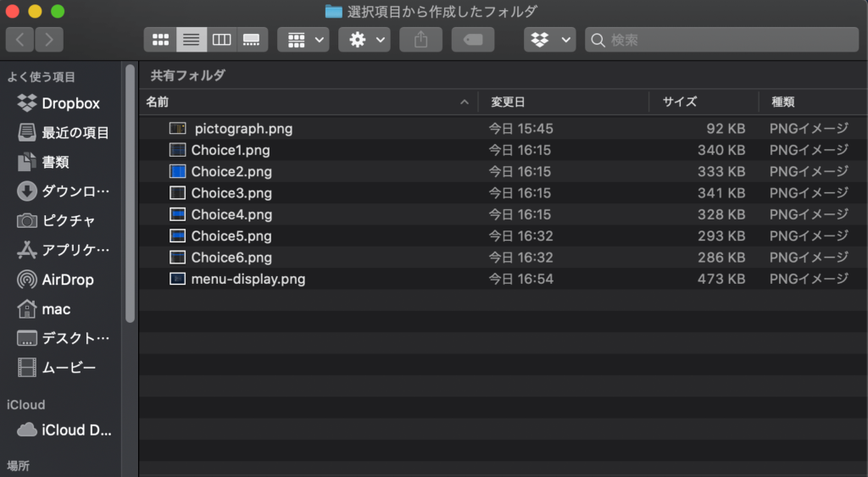Select the pictograph.png file
The width and height of the screenshot is (868, 477).
pos(504,129)
